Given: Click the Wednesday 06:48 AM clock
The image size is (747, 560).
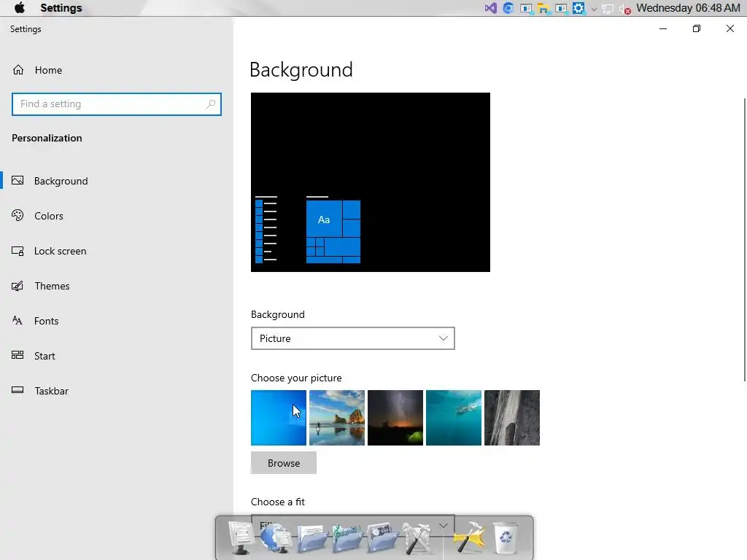Looking at the screenshot, I should (688, 8).
